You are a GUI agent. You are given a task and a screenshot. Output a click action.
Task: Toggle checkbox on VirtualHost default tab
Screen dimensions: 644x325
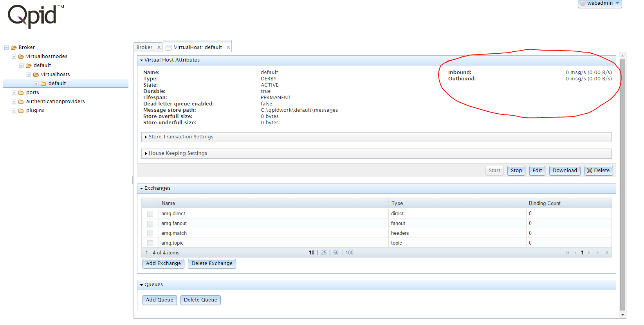pos(169,47)
